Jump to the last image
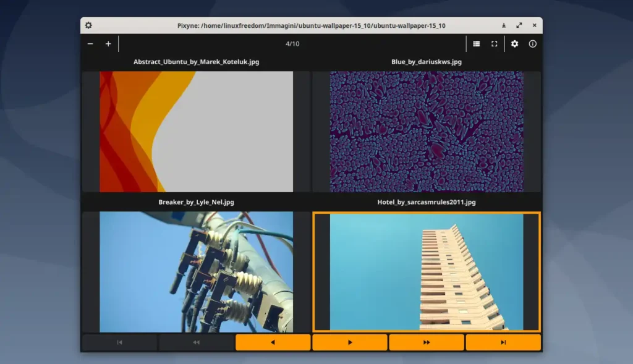 click(x=503, y=342)
